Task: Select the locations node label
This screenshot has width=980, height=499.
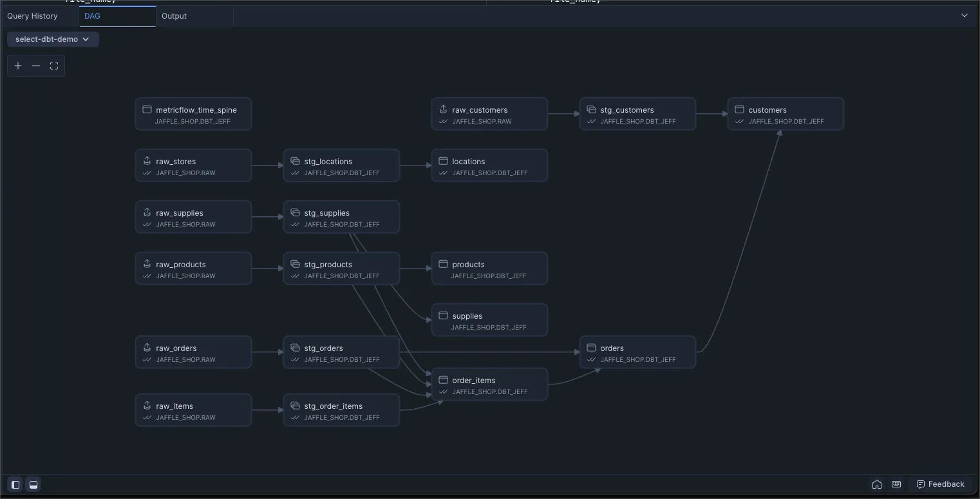Action: click(469, 162)
